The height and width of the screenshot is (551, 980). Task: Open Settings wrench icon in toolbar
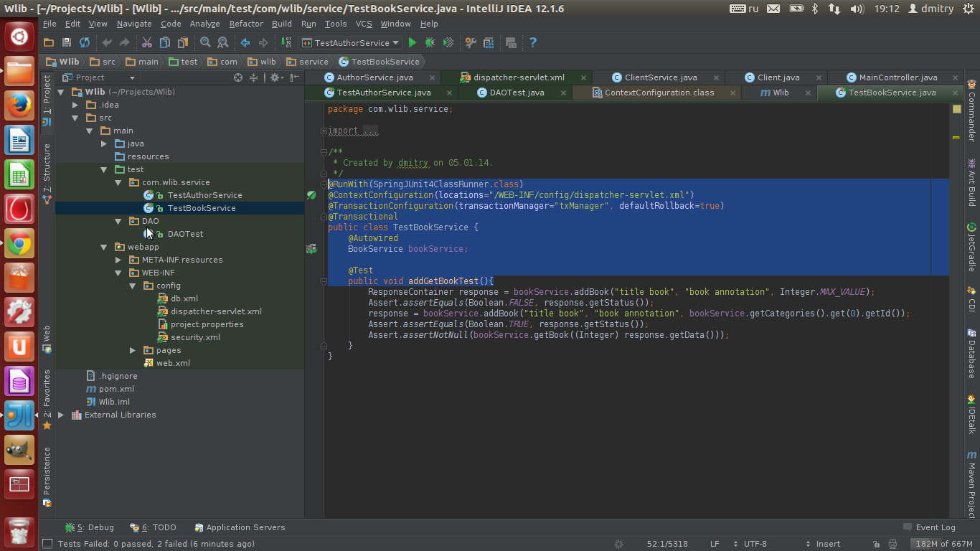tap(471, 43)
